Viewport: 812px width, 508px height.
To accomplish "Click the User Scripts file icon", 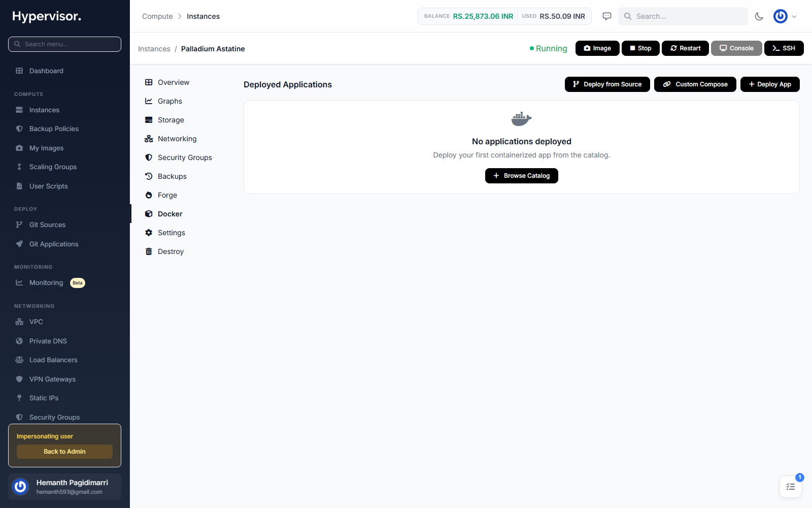I will pyautogui.click(x=19, y=186).
